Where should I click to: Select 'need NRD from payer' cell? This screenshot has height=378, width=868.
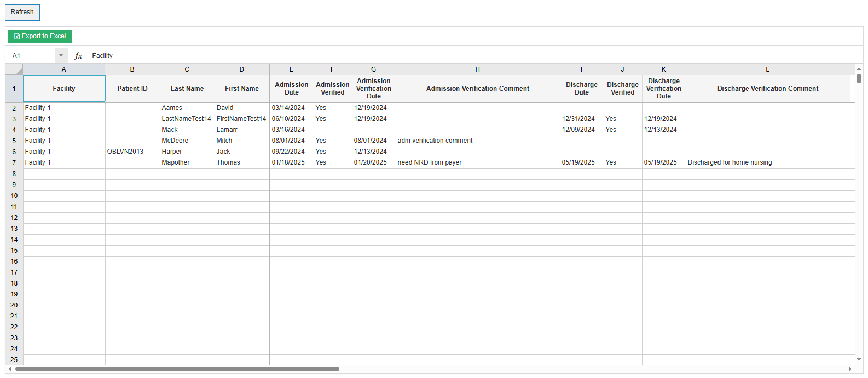pyautogui.click(x=478, y=163)
